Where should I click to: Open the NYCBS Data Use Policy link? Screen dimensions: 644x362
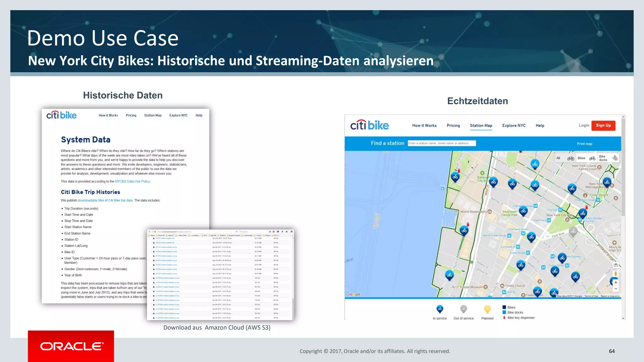click(x=132, y=181)
